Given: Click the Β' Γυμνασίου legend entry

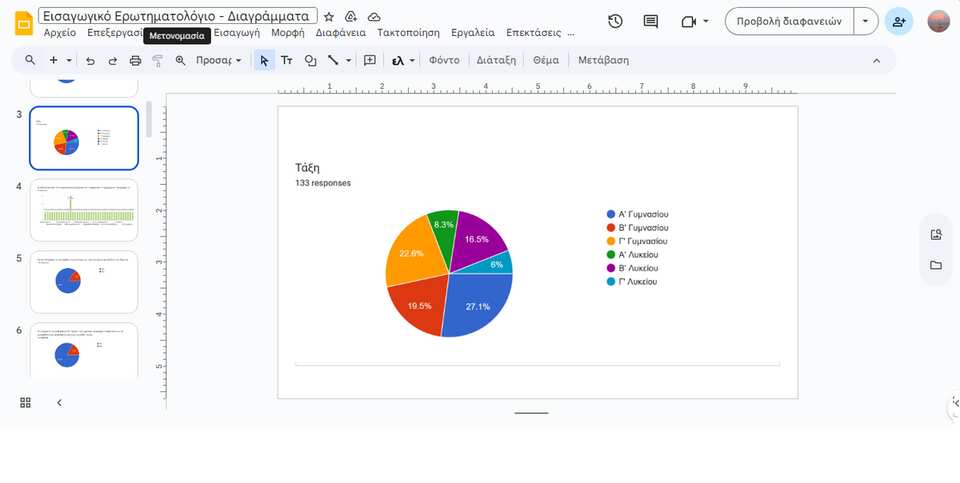Looking at the screenshot, I should (637, 228).
